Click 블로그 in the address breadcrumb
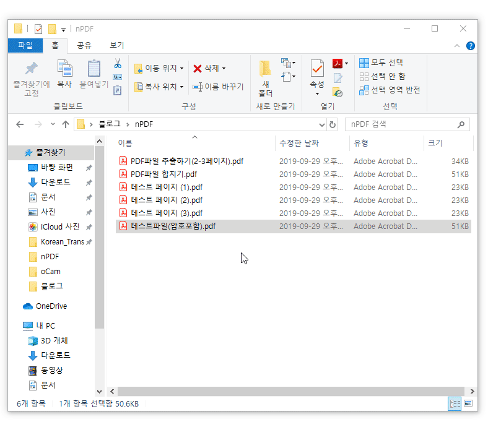This screenshot has height=448, width=488. click(109, 124)
